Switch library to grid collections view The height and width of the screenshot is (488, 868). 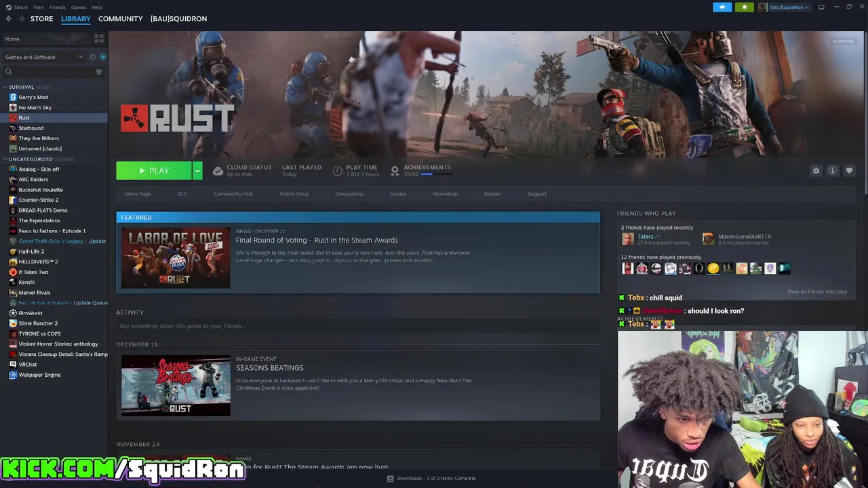tap(99, 39)
